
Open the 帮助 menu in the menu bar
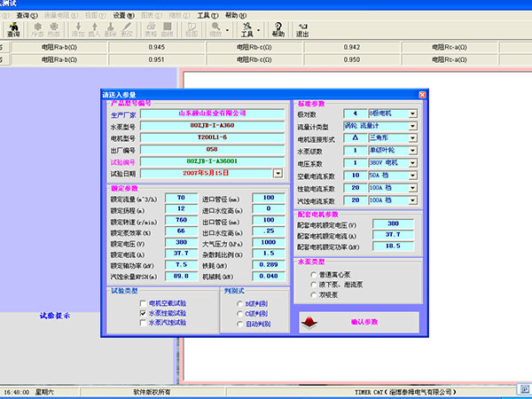(x=231, y=16)
